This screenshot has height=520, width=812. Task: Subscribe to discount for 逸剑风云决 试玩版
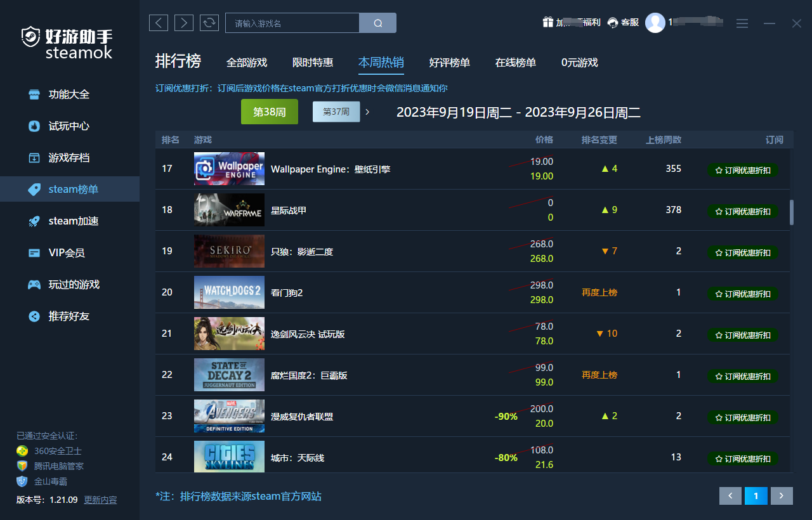click(743, 335)
